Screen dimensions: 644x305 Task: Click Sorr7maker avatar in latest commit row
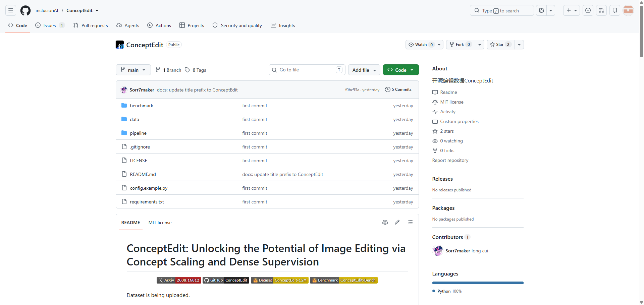[x=124, y=90]
